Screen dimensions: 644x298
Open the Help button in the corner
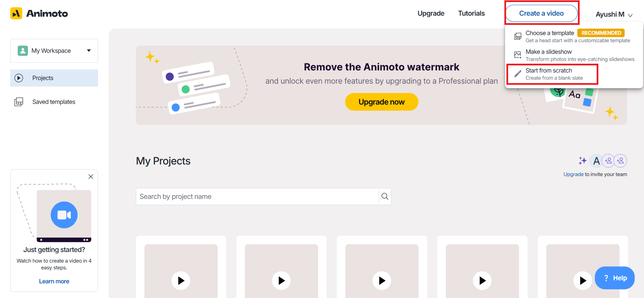(614, 278)
